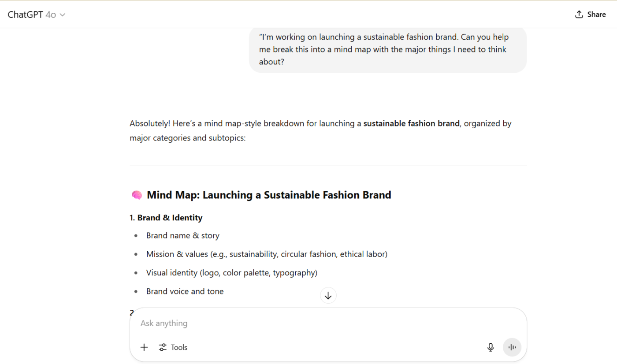Click the plus icon to attach files

coord(144,347)
